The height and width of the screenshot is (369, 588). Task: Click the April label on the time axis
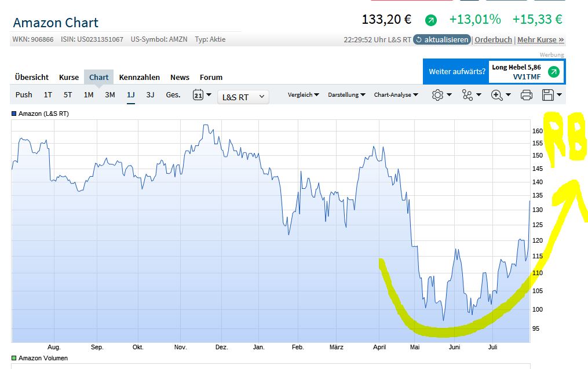[379, 347]
